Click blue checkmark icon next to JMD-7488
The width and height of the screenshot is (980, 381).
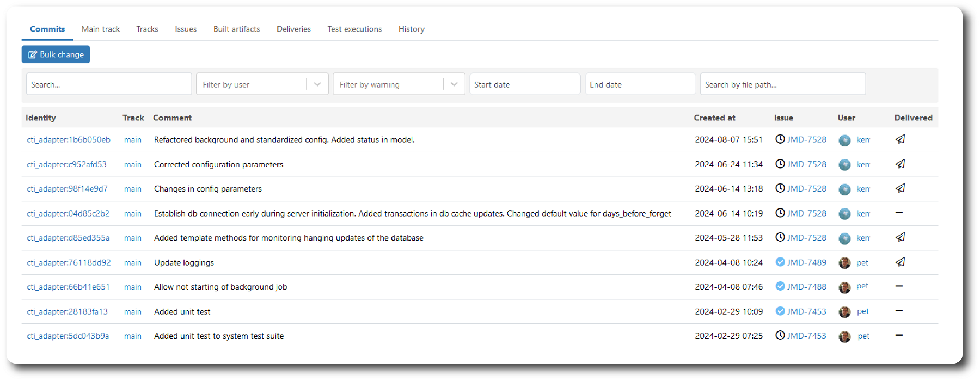tap(780, 287)
